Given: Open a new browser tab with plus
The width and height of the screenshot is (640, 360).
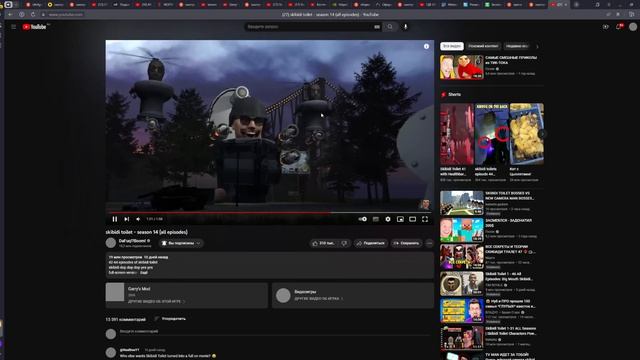Looking at the screenshot, I should (x=576, y=4).
